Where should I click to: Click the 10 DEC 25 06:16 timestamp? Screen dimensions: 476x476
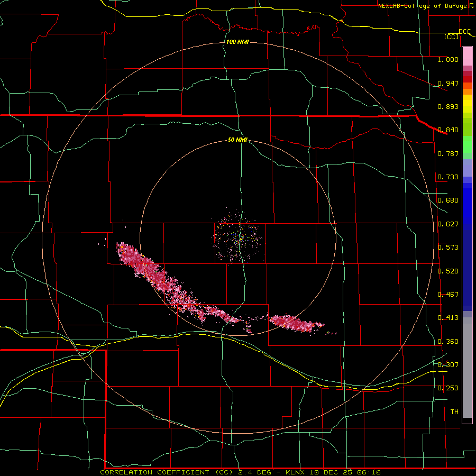click(345, 472)
